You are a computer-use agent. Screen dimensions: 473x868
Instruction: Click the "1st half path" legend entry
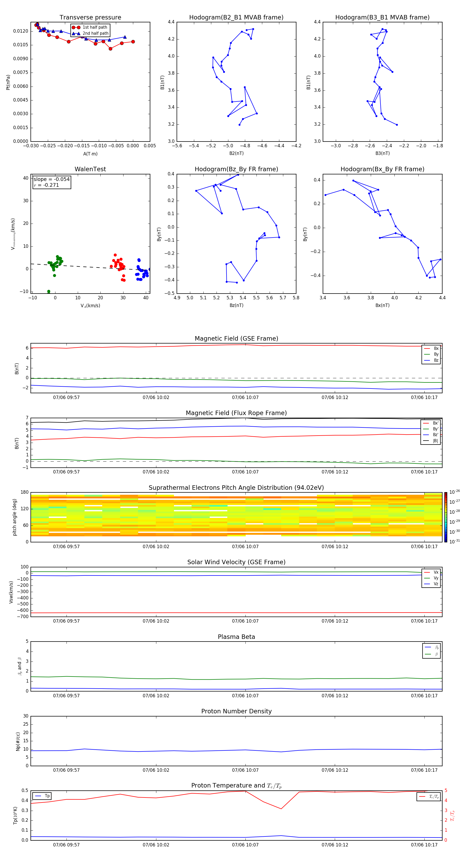pos(90,27)
